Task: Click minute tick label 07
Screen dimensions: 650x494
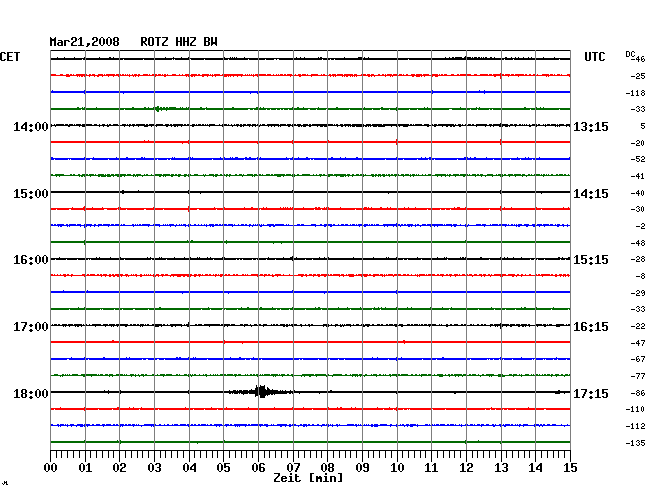Action: point(293,467)
